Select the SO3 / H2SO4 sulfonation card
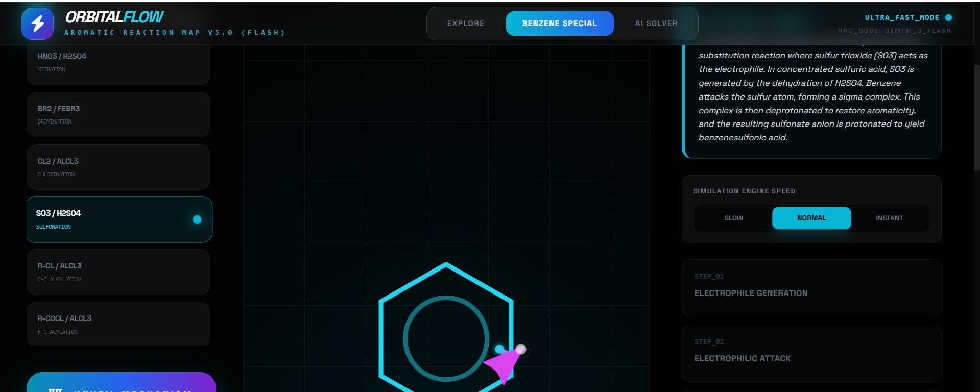The image size is (980, 392). tap(119, 219)
